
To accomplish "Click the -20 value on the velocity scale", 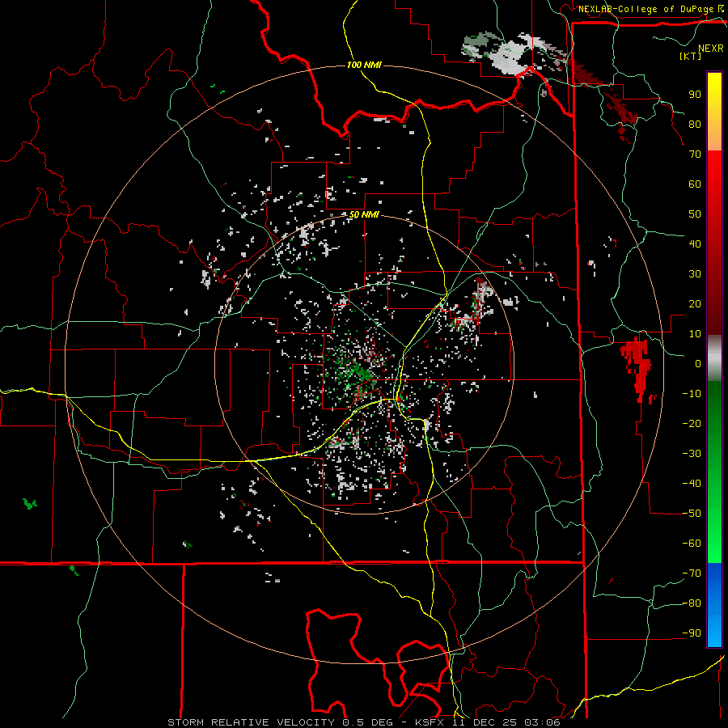I will (692, 423).
